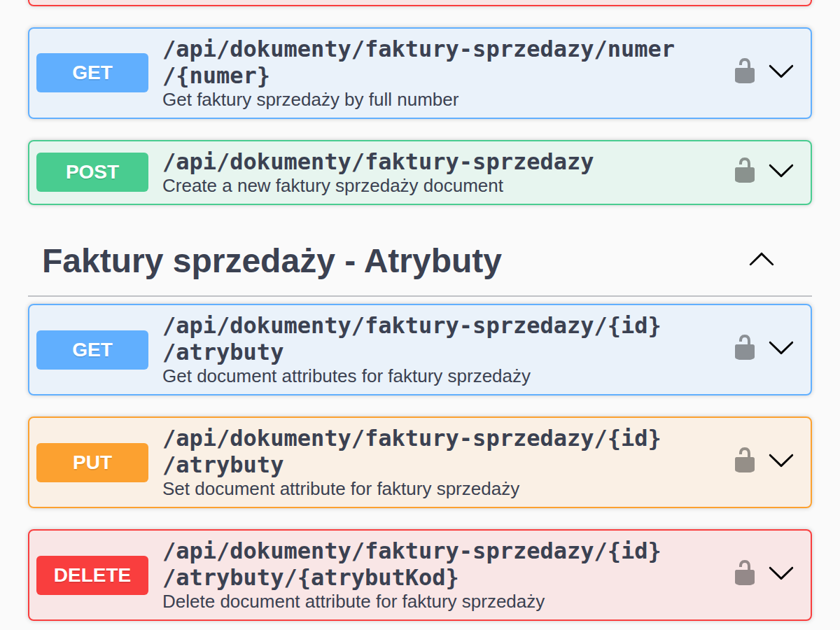Click the POST method badge
Viewport: 840px width, 630px height.
[x=92, y=171]
